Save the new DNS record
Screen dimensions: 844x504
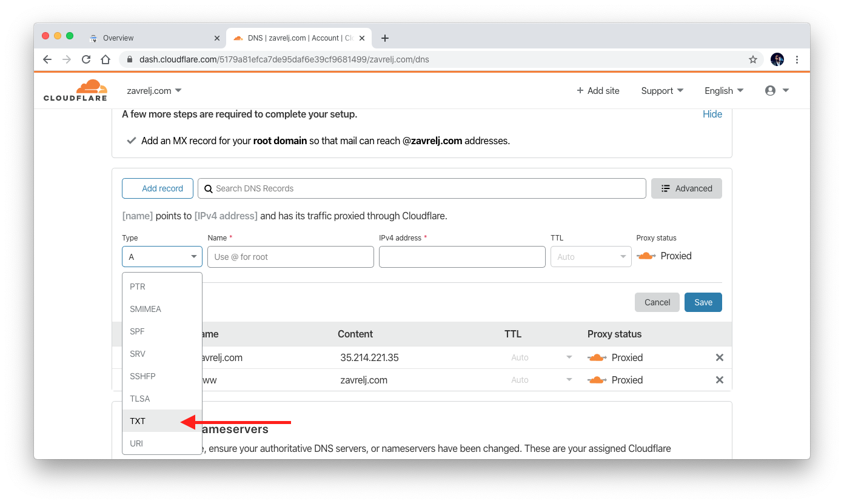point(703,302)
